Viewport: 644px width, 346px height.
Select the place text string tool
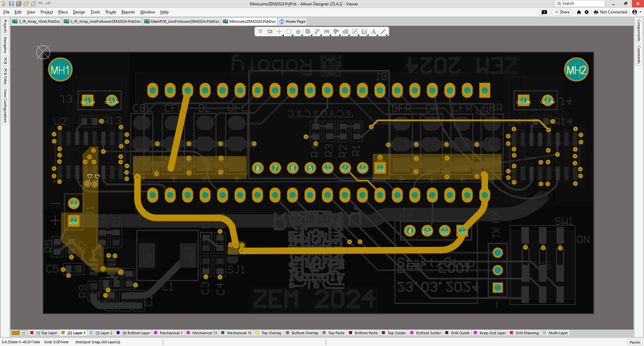pyautogui.click(x=374, y=32)
